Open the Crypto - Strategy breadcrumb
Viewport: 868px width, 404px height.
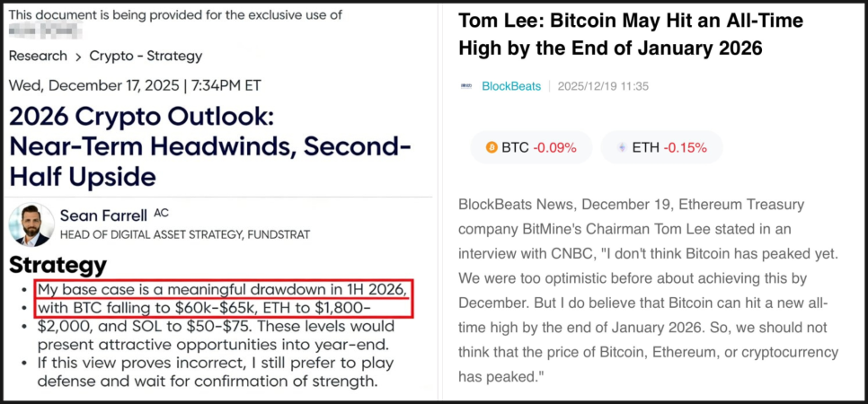pos(147,56)
